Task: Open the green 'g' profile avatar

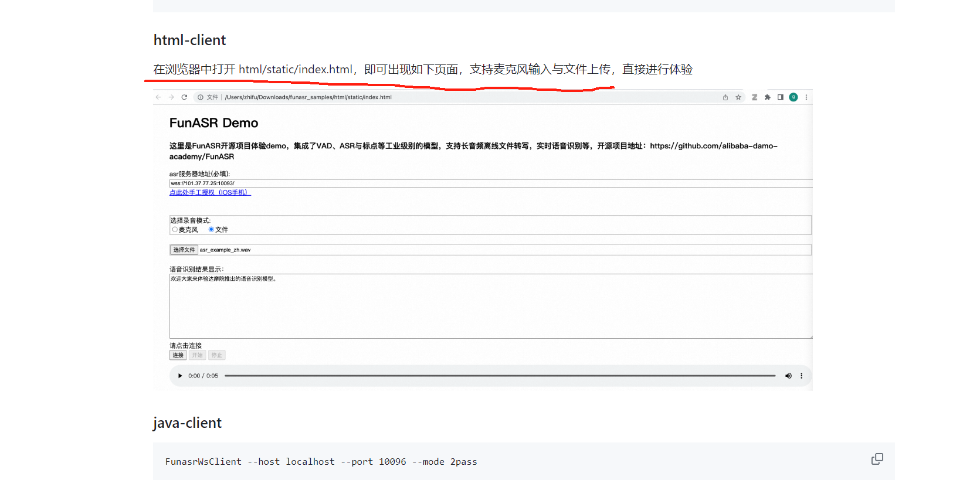Action: (x=794, y=97)
